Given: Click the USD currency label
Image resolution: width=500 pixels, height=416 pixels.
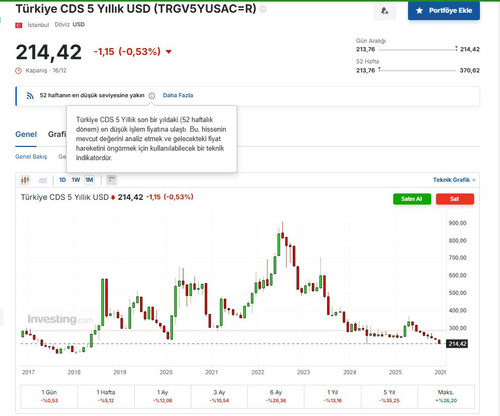Looking at the screenshot, I should [79, 25].
